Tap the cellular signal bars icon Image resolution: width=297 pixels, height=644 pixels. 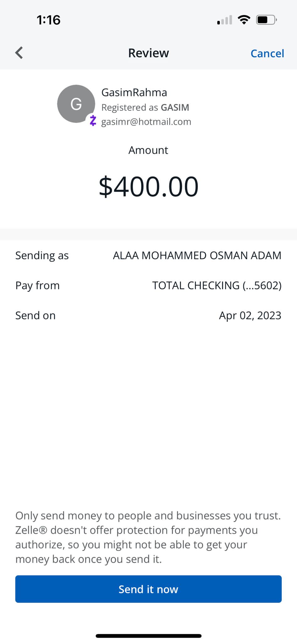coord(224,20)
